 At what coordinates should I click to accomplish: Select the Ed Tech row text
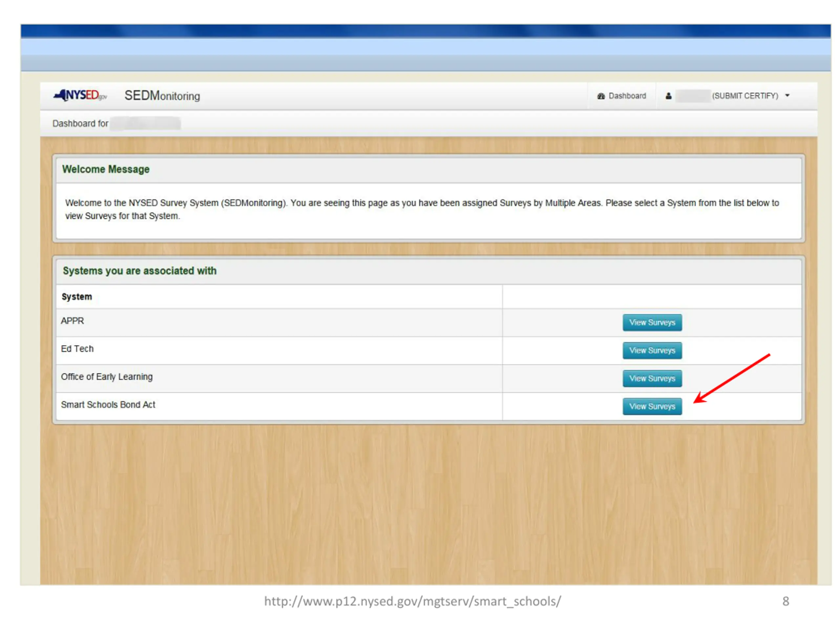pyautogui.click(x=77, y=348)
